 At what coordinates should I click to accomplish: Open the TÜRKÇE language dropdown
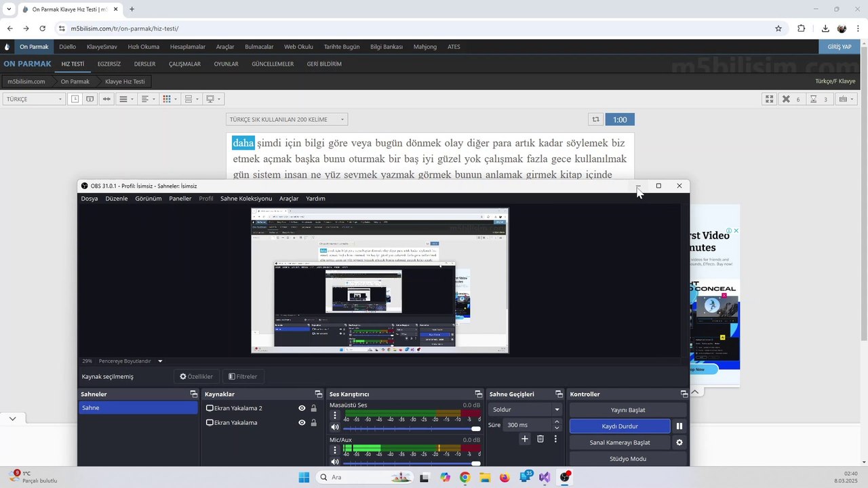[34, 99]
